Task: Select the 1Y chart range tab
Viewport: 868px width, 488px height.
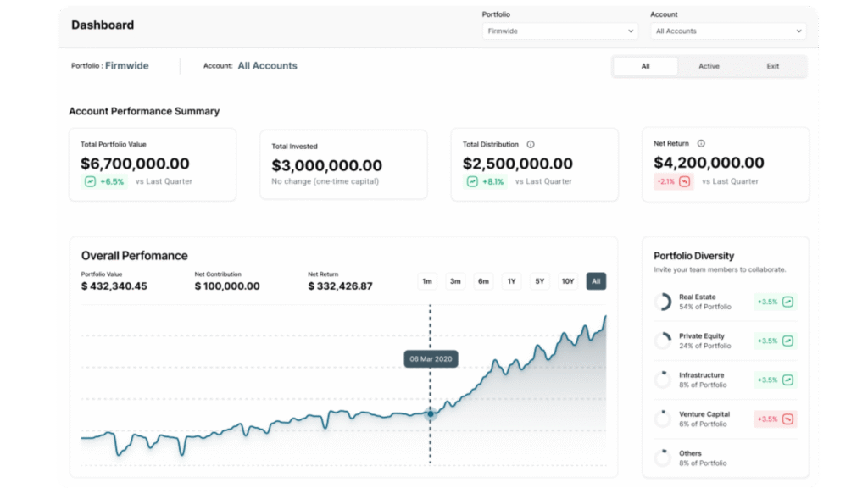Action: point(511,280)
